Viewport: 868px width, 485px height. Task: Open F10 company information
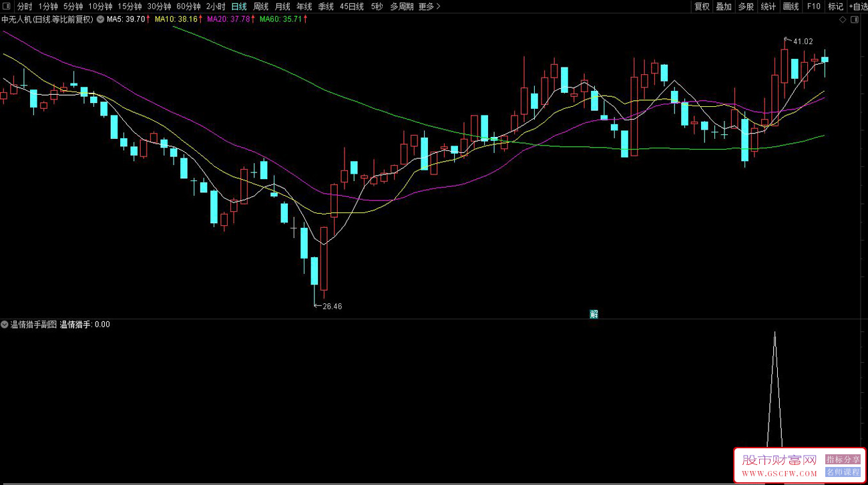(x=813, y=6)
